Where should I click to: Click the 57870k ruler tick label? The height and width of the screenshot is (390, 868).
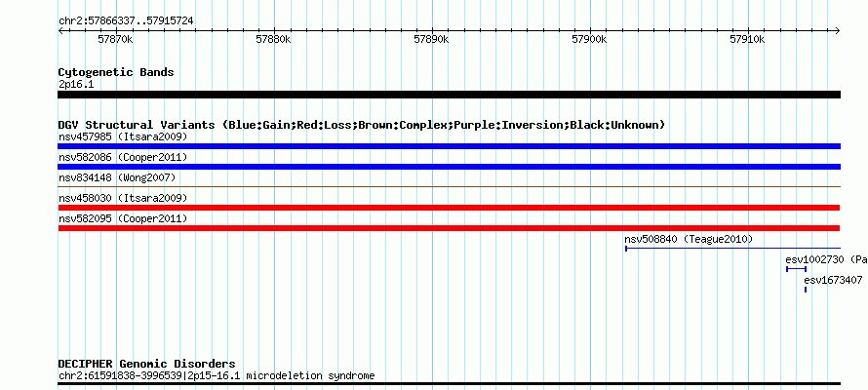(x=116, y=40)
